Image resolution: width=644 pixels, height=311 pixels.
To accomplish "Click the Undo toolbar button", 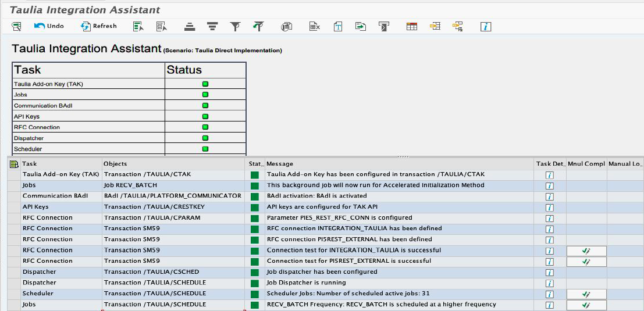I will 49,26.
